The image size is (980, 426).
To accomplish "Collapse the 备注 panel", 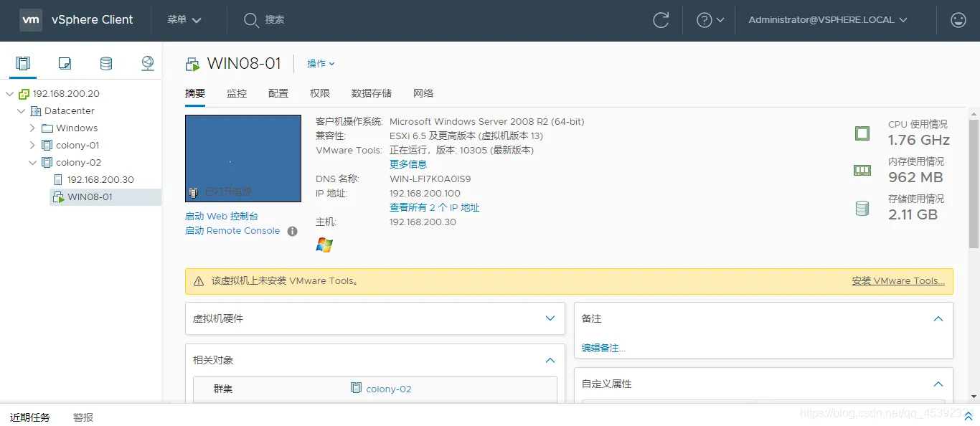I will coord(938,318).
